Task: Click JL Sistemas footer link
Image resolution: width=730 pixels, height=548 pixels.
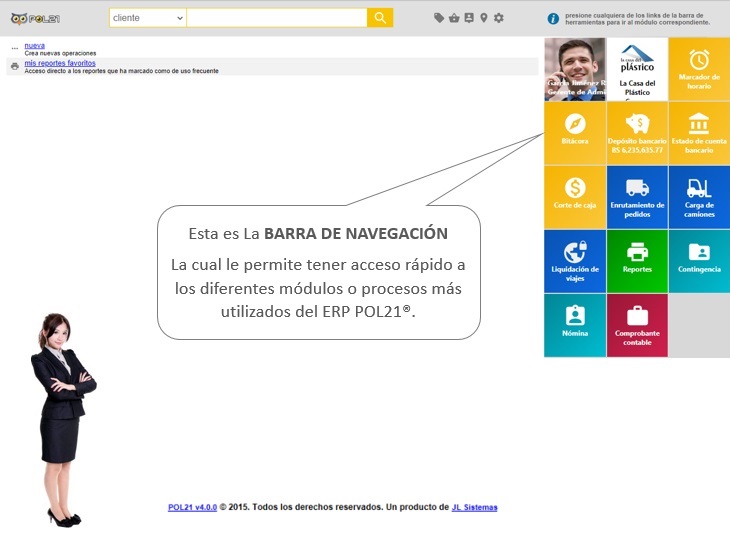Action: [474, 507]
